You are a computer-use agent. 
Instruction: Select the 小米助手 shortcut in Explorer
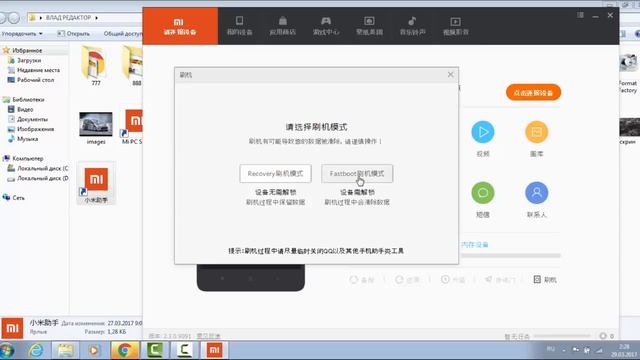[x=96, y=184]
